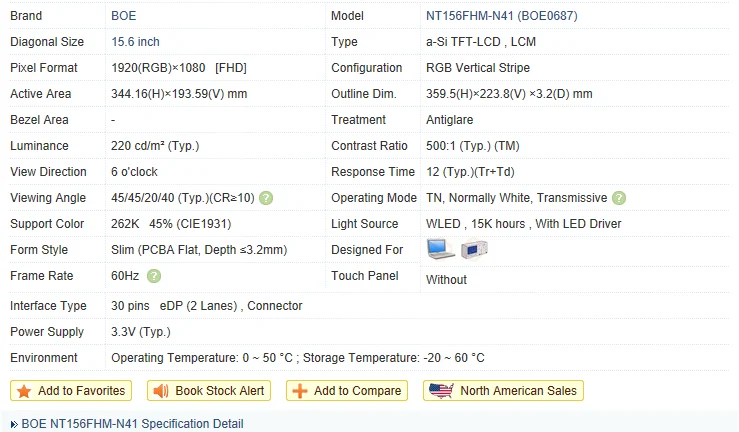Image resolution: width=739 pixels, height=432 pixels.
Task: Click the US flag icon on North American Sales
Action: tap(441, 391)
